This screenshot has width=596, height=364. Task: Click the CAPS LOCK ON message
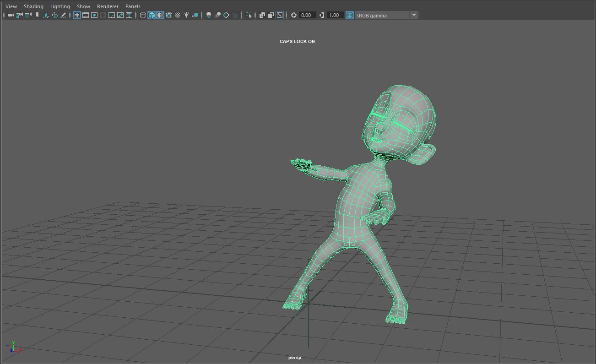point(297,41)
